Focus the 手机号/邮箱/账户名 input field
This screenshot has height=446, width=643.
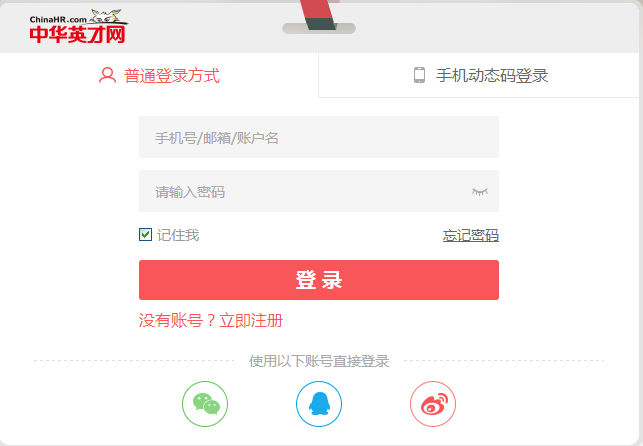(x=319, y=137)
